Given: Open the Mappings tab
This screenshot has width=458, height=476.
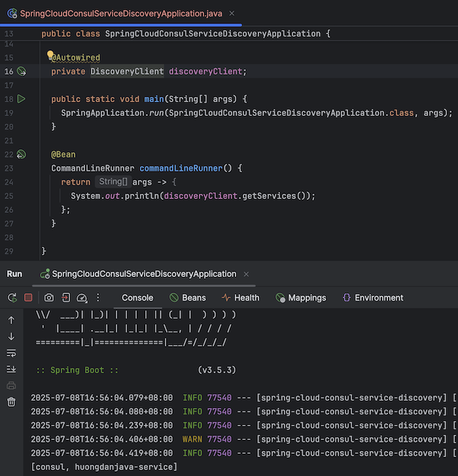Looking at the screenshot, I should click(x=300, y=298).
